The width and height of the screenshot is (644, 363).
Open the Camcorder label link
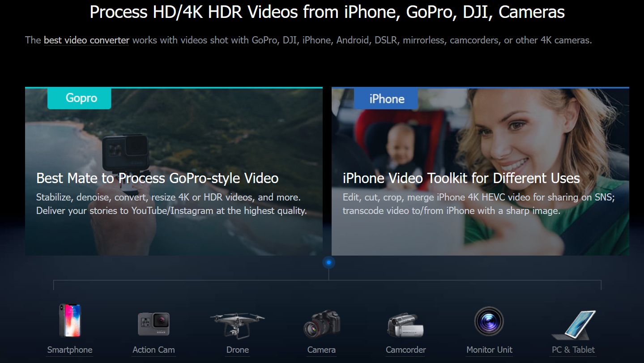(x=406, y=350)
